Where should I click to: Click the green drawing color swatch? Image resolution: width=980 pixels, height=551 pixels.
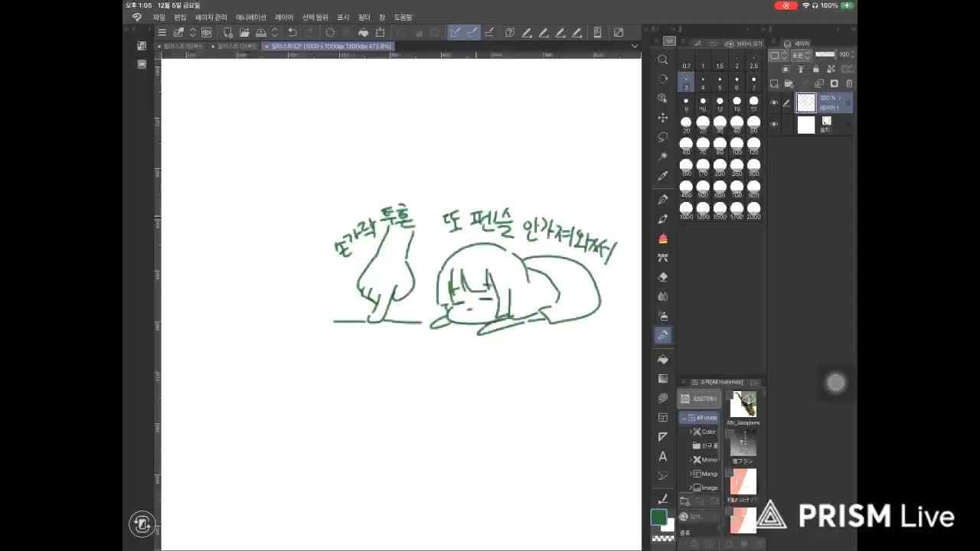click(659, 517)
